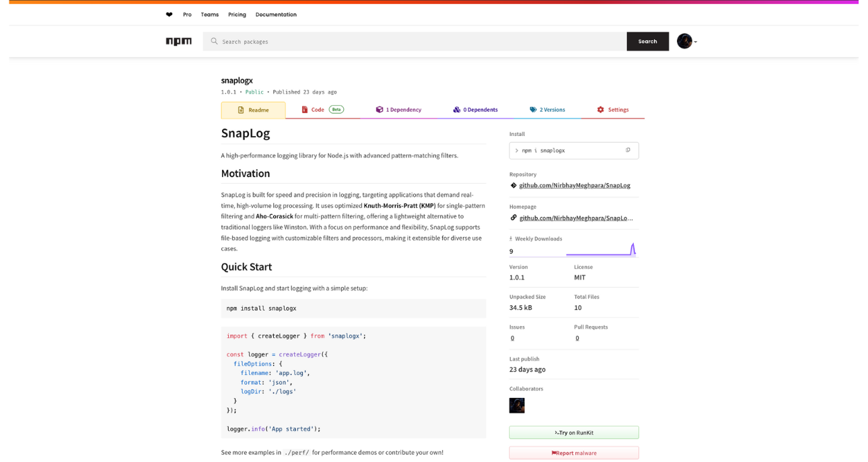Viewport: 868px width, 462px height.
Task: Open the Issues count link
Action: [x=512, y=338]
